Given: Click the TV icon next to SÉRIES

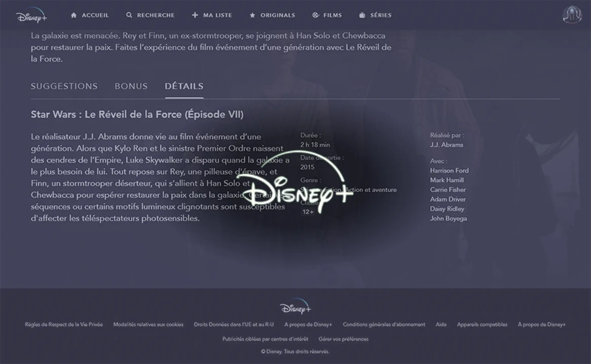Looking at the screenshot, I should pyautogui.click(x=362, y=15).
